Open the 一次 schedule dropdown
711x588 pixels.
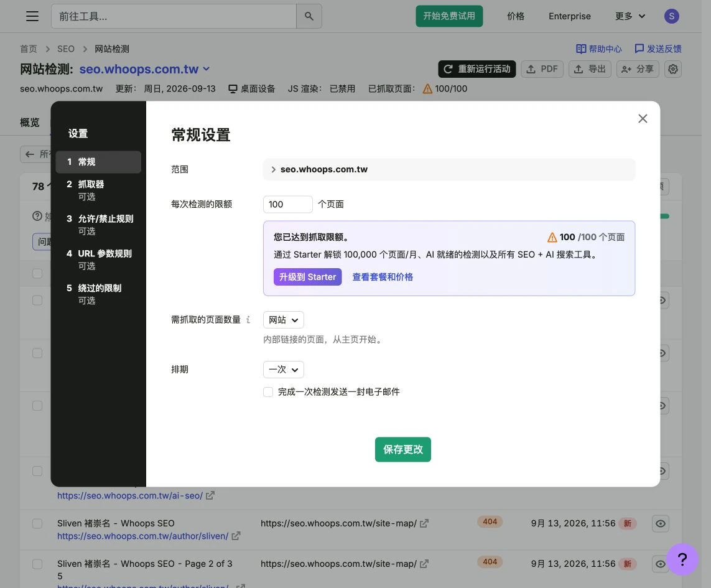[x=284, y=370]
